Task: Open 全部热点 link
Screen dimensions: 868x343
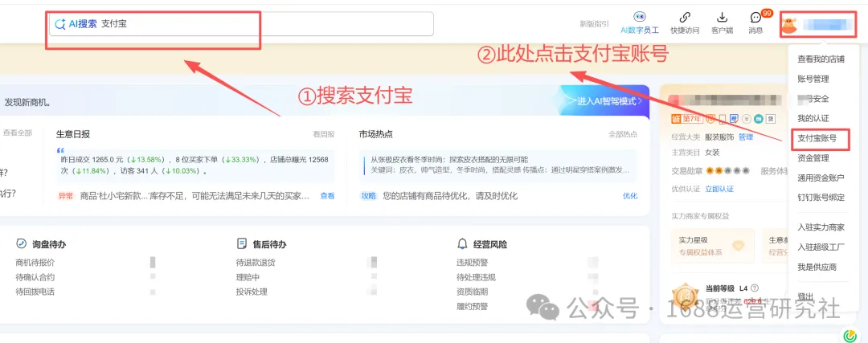Action: pyautogui.click(x=623, y=134)
